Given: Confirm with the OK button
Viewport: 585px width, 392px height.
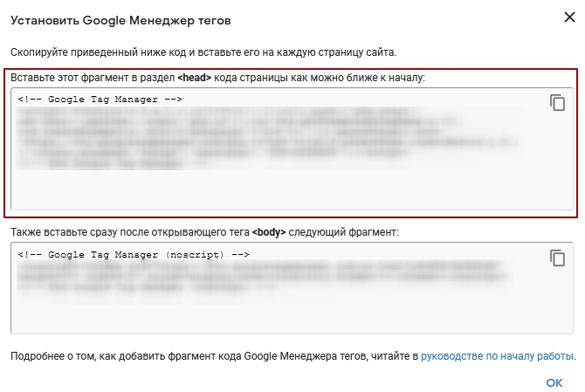Looking at the screenshot, I should [554, 382].
